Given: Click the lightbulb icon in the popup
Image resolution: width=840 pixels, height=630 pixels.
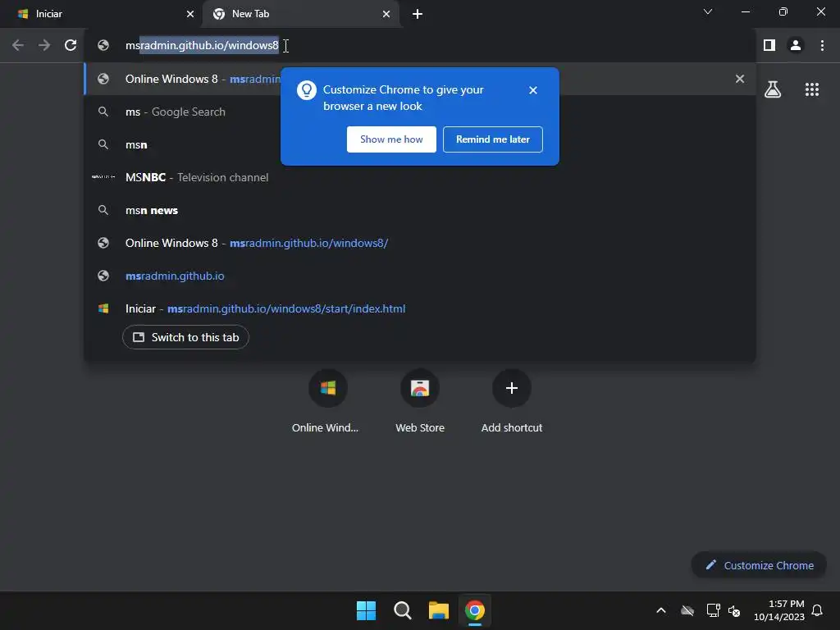Looking at the screenshot, I should (307, 90).
